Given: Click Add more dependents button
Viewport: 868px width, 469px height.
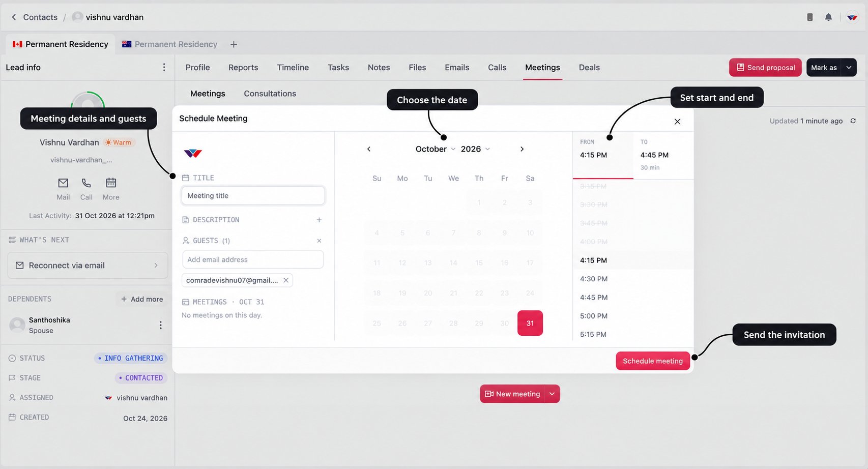Looking at the screenshot, I should point(142,299).
